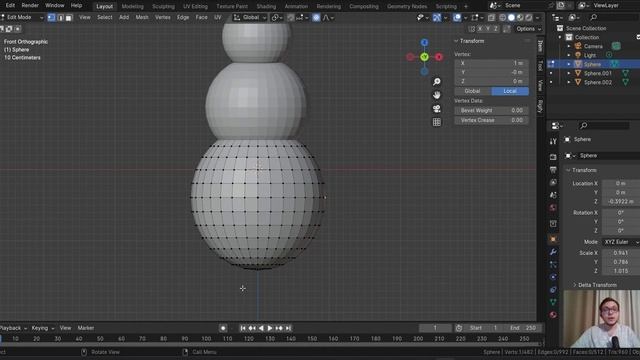Toggle Z axis mirror button
This screenshot has width=640, height=360.
click(496, 29)
